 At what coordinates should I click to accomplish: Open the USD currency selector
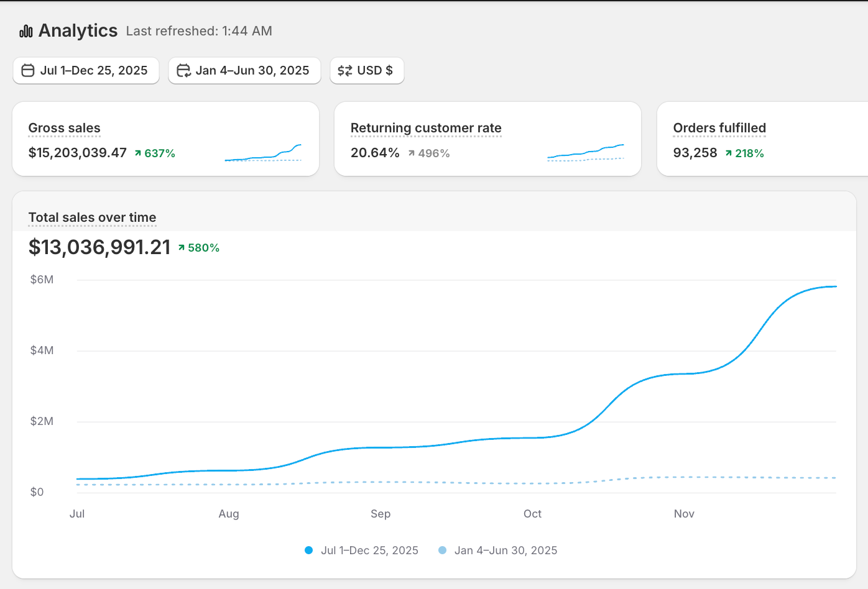click(x=367, y=70)
